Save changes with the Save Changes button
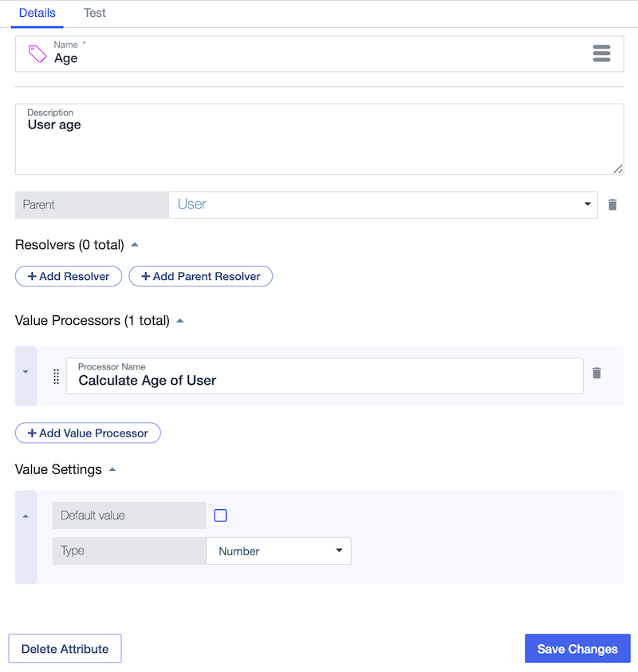 tap(577, 648)
